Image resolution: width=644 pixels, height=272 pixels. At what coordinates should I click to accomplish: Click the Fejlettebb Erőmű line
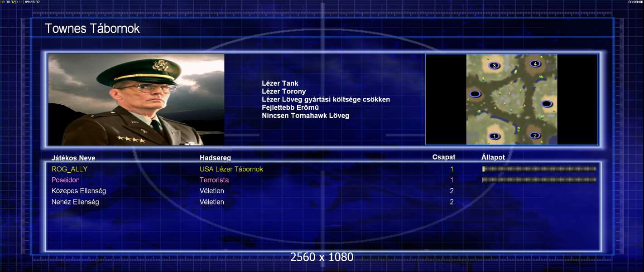pos(290,107)
